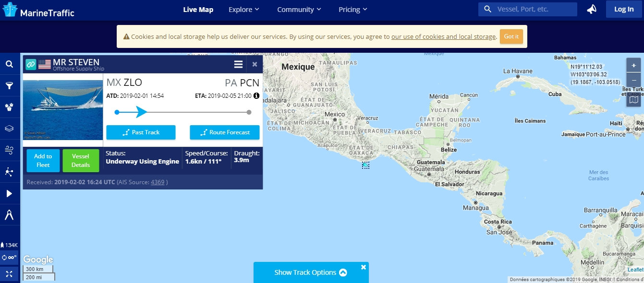Open the map search tool in sidebar

[x=9, y=64]
